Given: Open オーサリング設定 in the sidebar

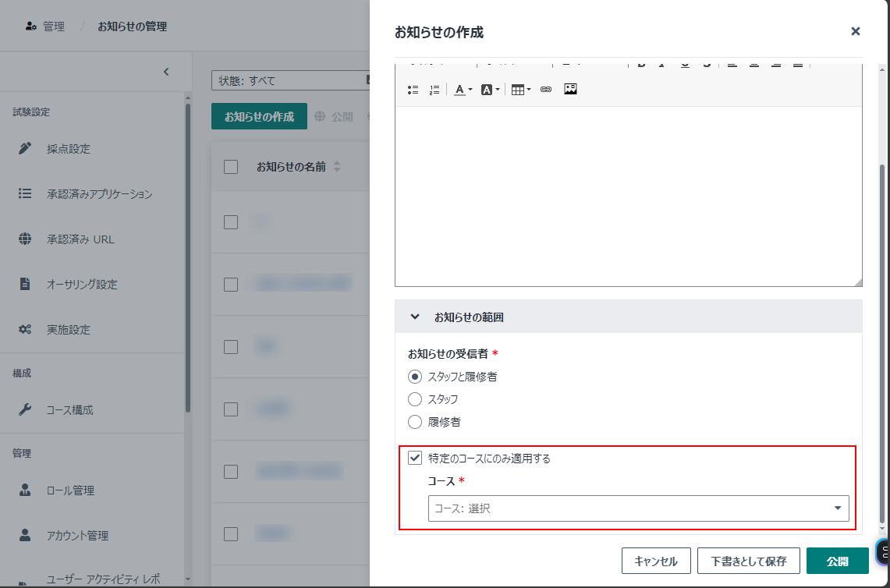Looking at the screenshot, I should 82,285.
